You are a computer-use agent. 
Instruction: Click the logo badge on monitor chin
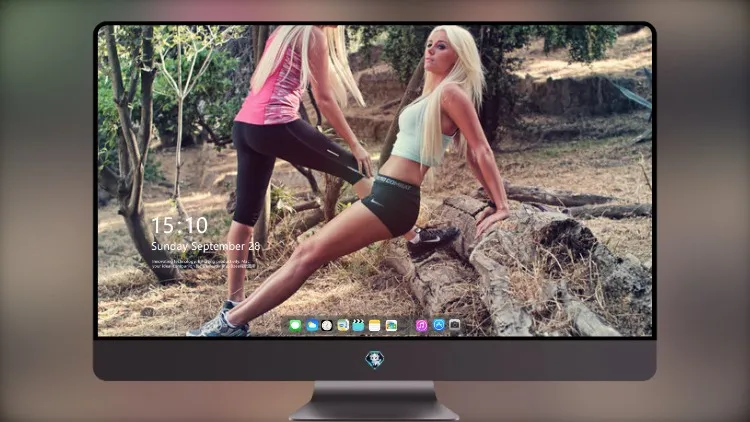(375, 360)
